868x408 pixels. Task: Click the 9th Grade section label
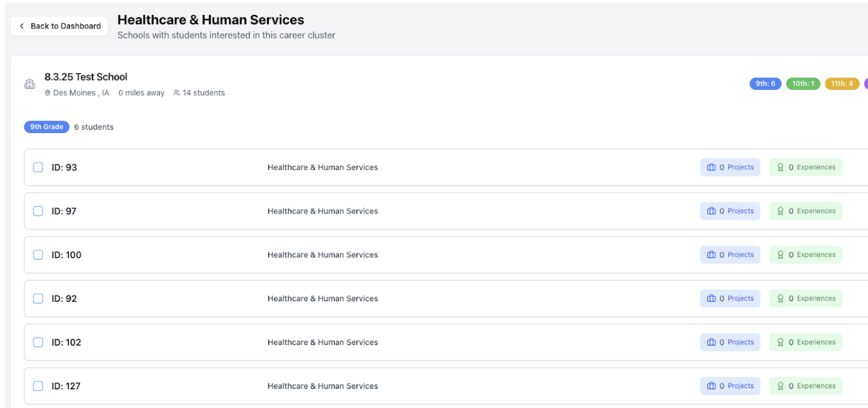[x=46, y=127]
